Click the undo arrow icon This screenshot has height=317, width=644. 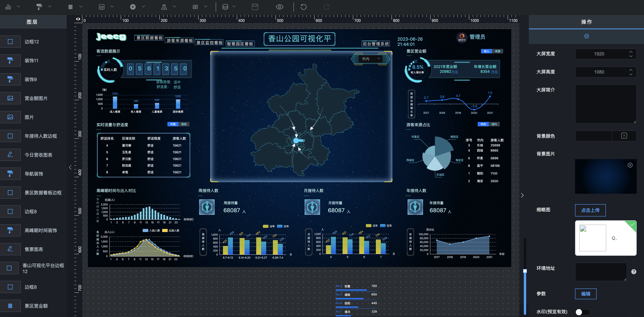pos(304,7)
